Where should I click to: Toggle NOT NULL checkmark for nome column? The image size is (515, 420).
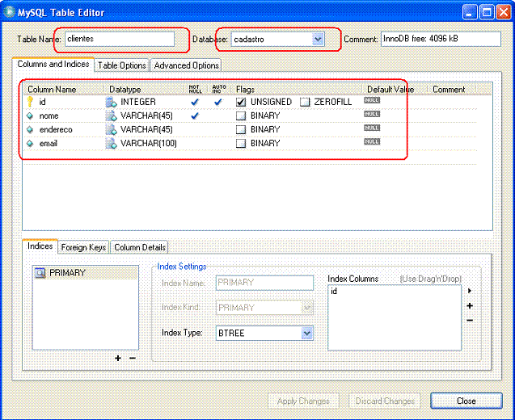pos(195,115)
